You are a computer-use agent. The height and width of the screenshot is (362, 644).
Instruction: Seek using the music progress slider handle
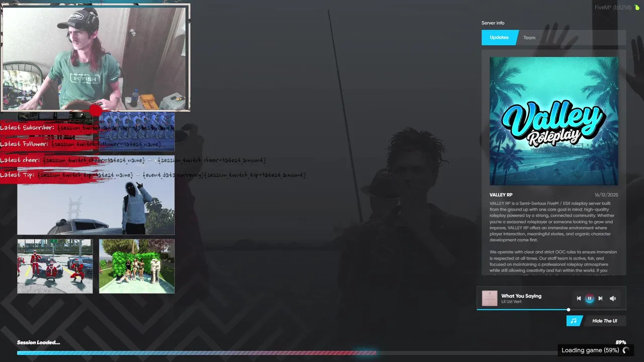click(x=569, y=310)
